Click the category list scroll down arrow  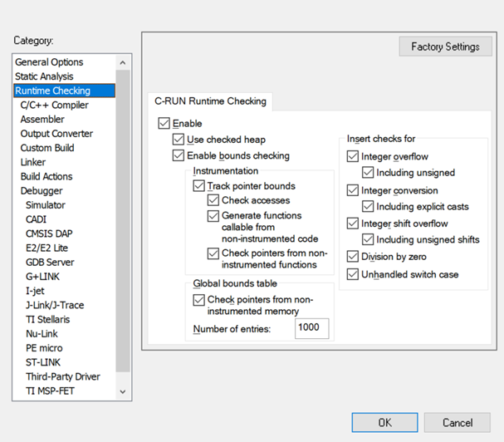pos(123,392)
